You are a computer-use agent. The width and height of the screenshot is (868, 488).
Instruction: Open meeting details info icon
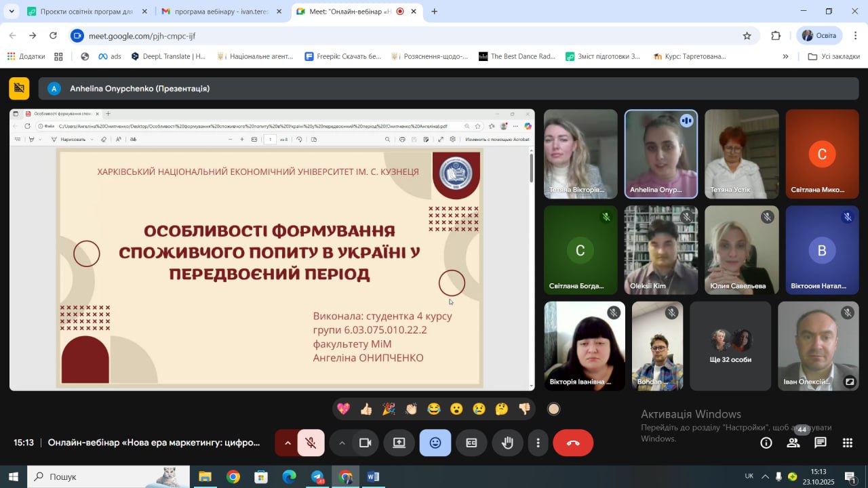pos(766,443)
